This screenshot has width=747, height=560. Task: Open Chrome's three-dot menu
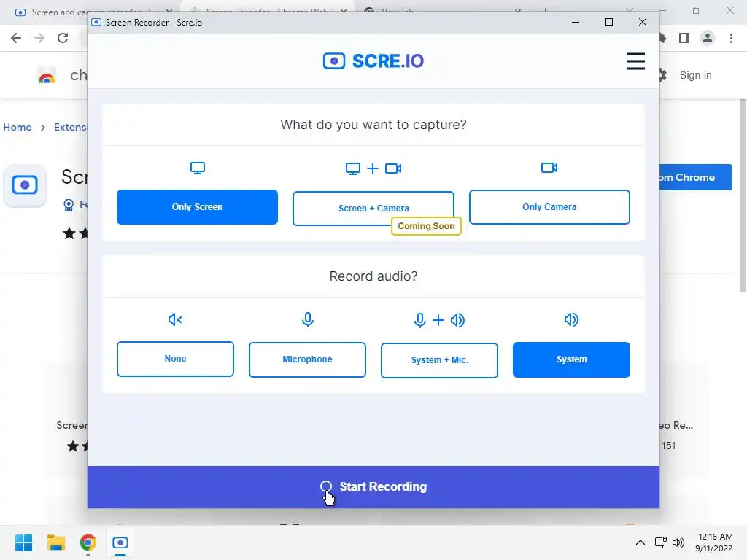[731, 38]
